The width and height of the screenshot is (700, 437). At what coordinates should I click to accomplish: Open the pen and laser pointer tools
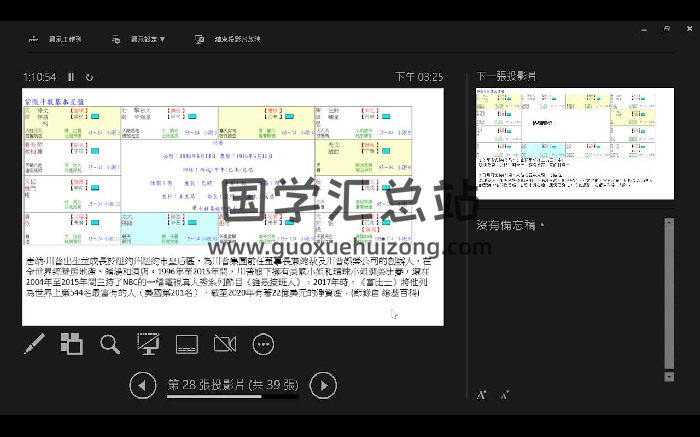click(34, 344)
